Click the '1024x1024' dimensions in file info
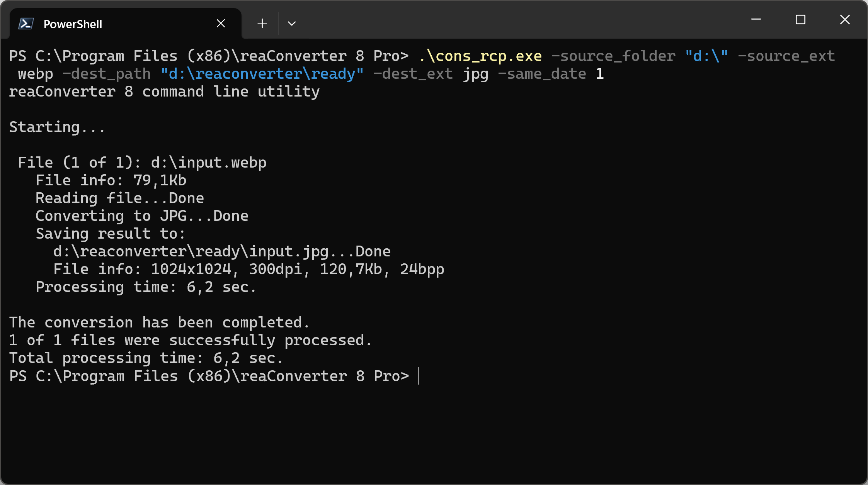This screenshot has width=868, height=485. (x=191, y=270)
